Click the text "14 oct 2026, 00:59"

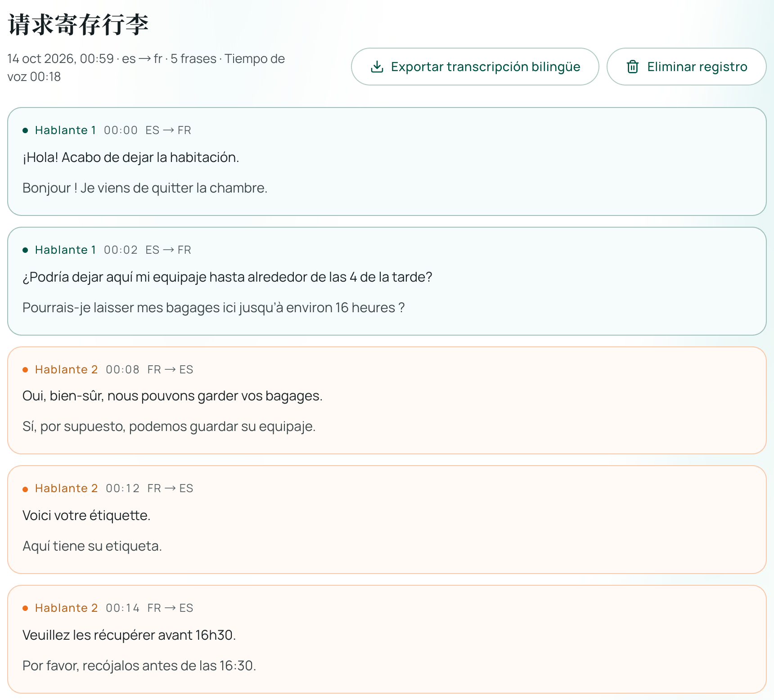coord(60,59)
